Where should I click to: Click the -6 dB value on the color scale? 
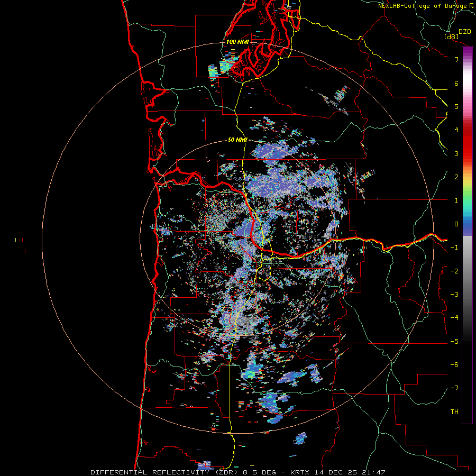point(454,365)
